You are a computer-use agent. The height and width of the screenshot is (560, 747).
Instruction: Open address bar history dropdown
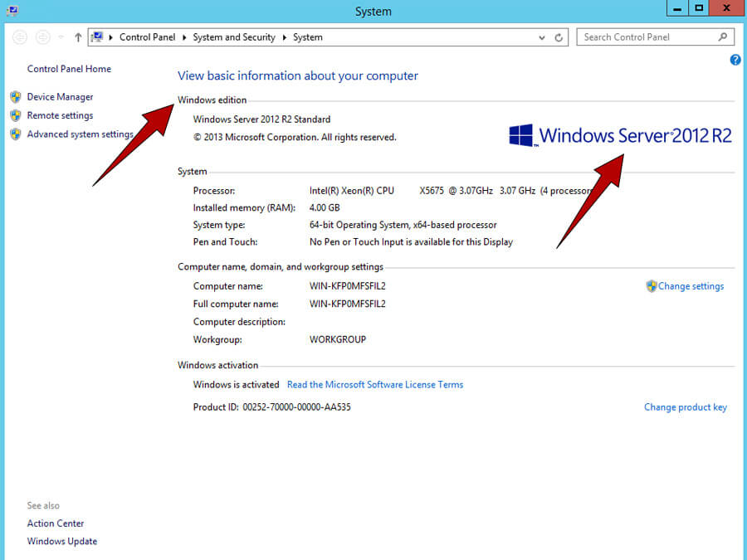pos(542,37)
